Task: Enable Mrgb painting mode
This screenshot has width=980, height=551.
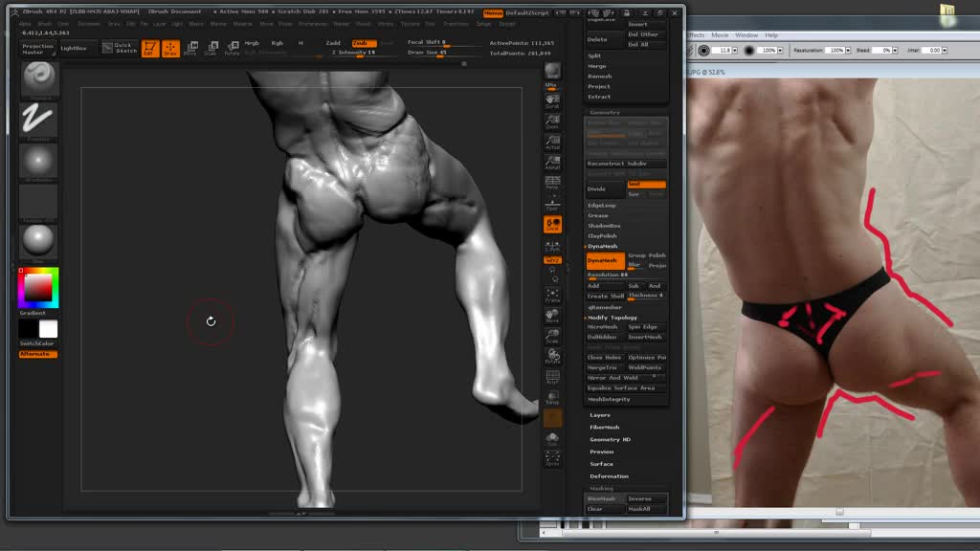Action: [x=252, y=43]
